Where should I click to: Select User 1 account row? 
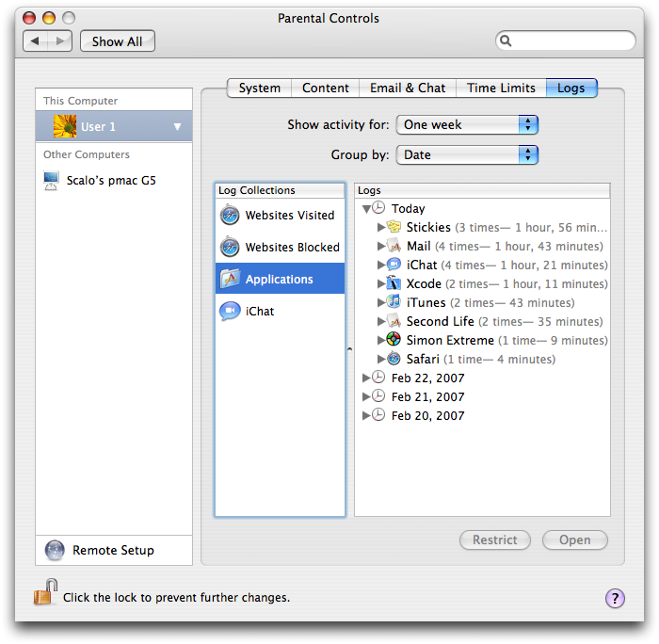click(x=114, y=126)
